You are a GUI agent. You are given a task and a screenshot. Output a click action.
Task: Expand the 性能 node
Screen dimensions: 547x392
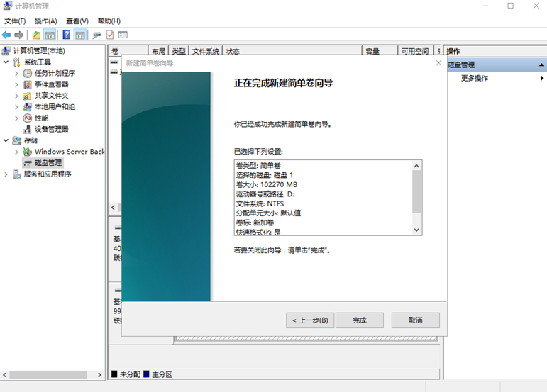(16, 118)
